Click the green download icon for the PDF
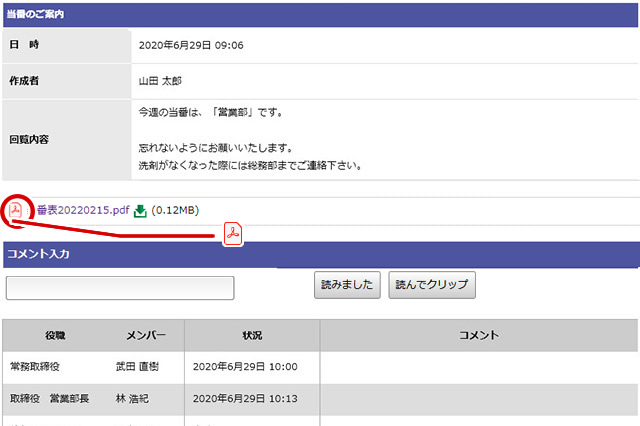 [x=140, y=211]
